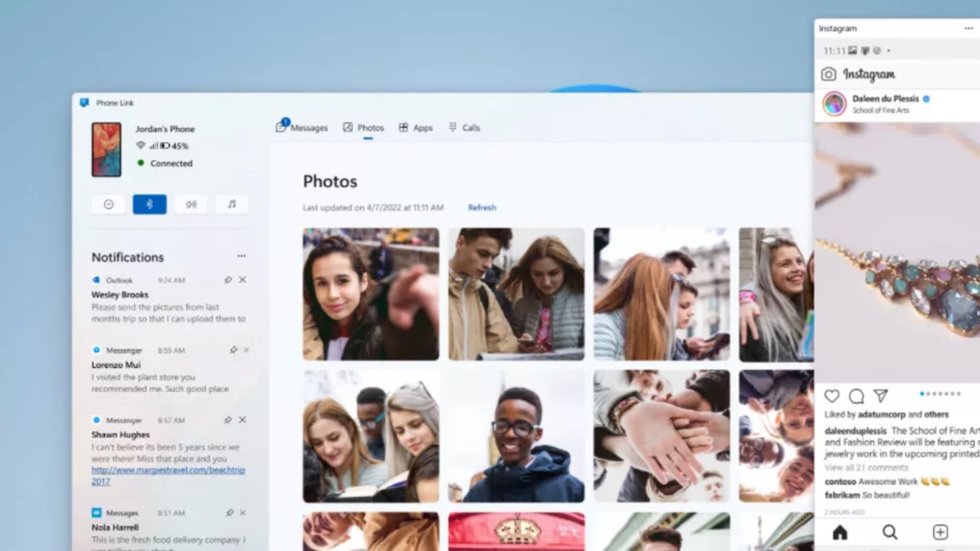Image resolution: width=980 pixels, height=551 pixels.
Task: Click the Phone Link app icon in title bar
Action: 84,103
